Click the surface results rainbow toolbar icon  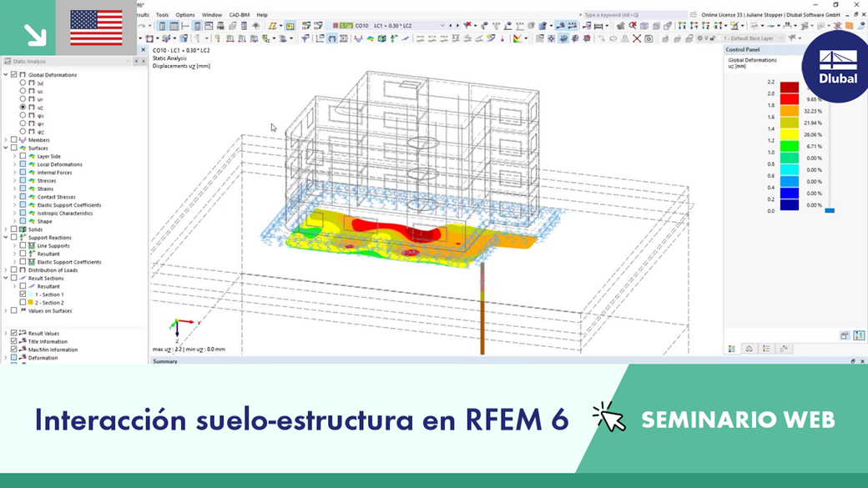click(371, 38)
